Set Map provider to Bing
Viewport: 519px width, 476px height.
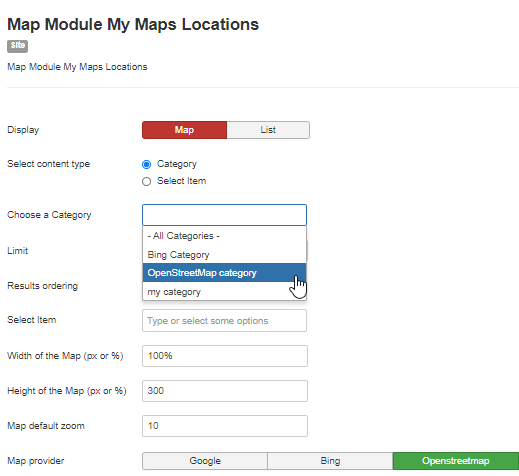point(330,461)
